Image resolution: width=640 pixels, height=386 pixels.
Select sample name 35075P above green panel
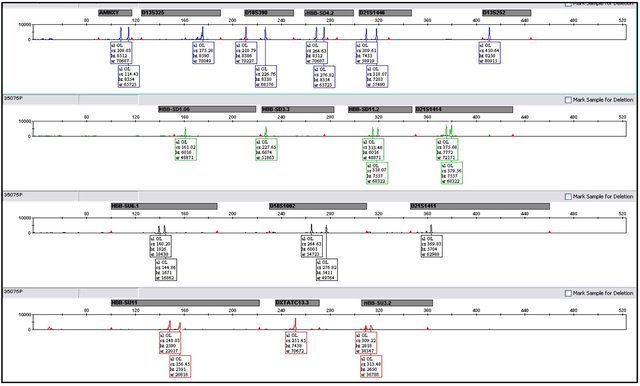tap(13, 98)
